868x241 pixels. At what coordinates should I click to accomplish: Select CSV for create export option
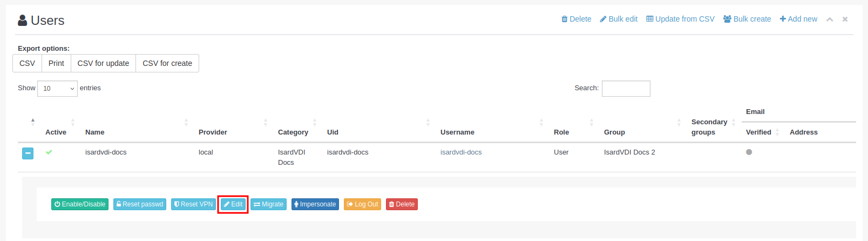167,63
